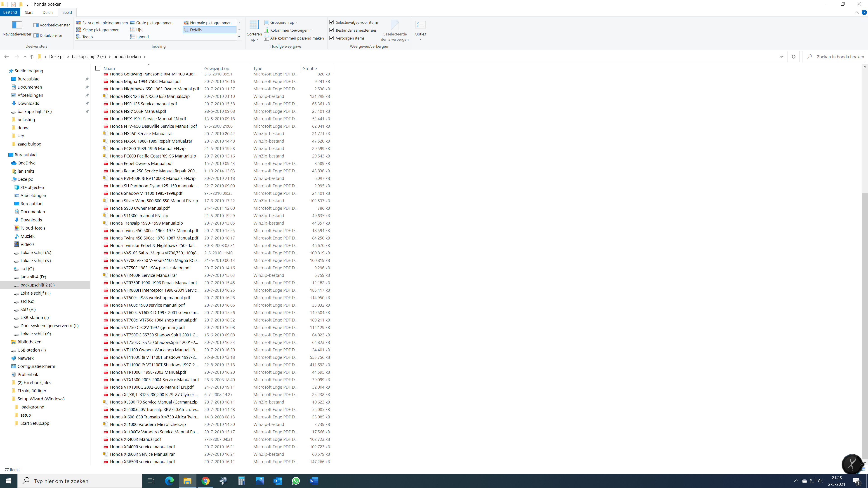868x488 pixels.
Task: Toggle the Detailvenster pane
Action: coord(48,35)
